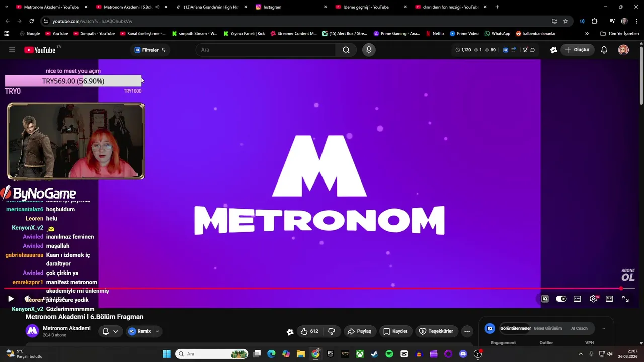The image size is (644, 362).
Task: Dislike the video with thumbs down
Action: pos(332,331)
